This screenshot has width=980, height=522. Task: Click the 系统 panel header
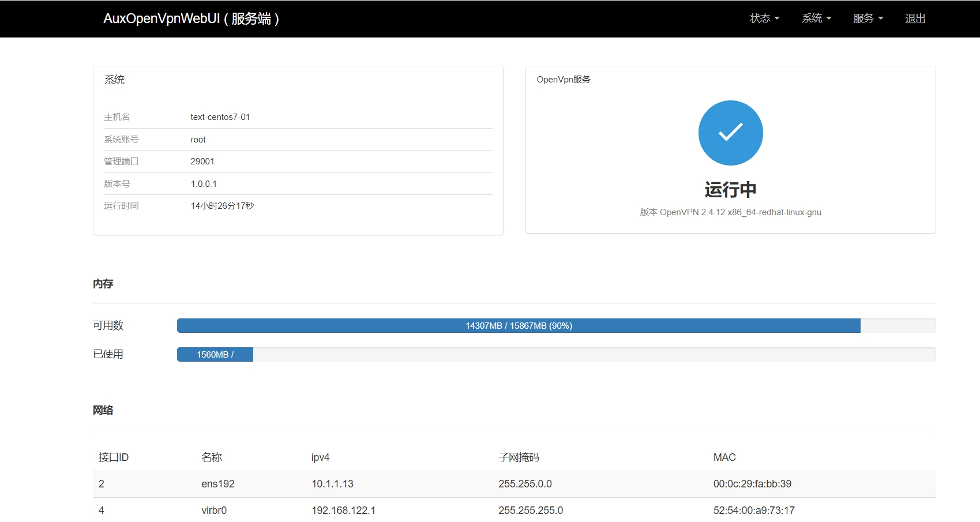point(113,80)
